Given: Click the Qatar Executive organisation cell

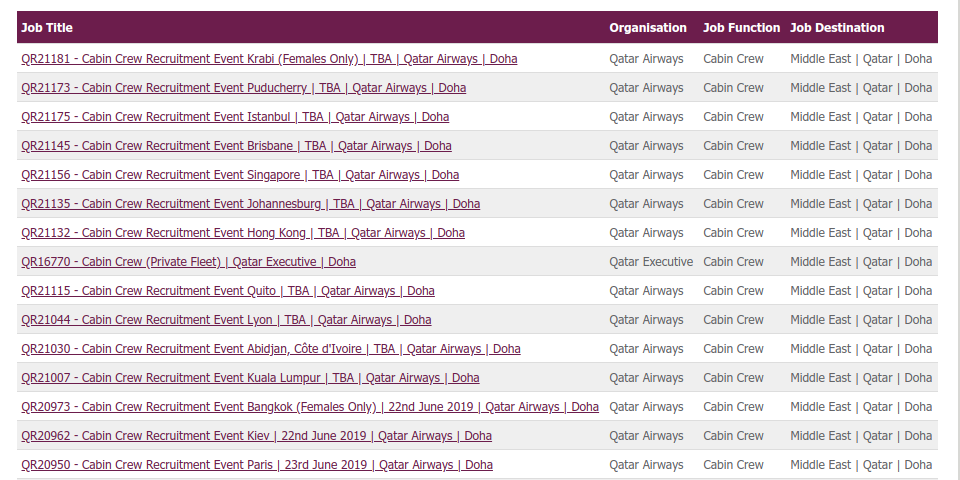Looking at the screenshot, I should [651, 261].
